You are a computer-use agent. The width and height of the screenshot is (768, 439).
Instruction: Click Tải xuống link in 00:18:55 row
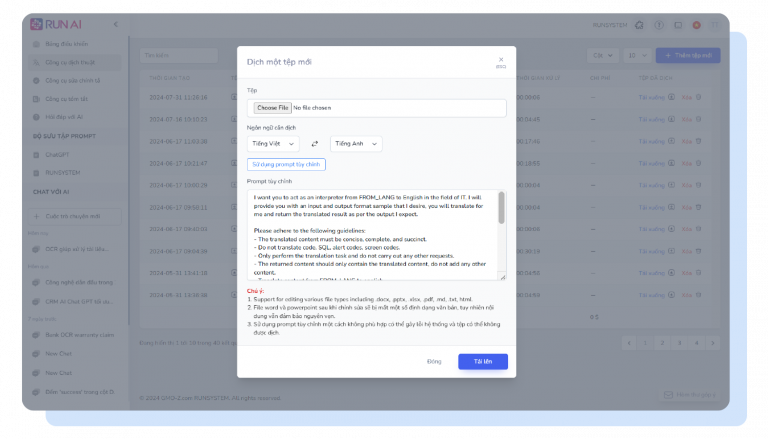(651, 164)
